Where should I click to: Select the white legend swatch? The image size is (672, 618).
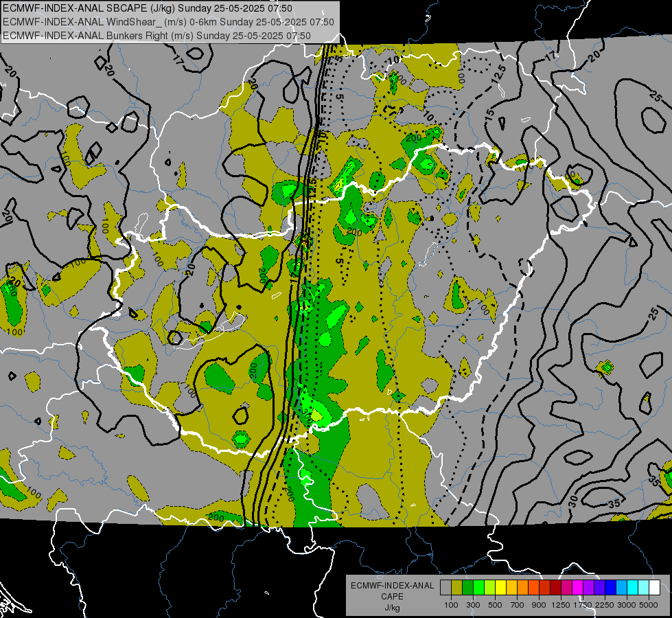click(x=654, y=588)
